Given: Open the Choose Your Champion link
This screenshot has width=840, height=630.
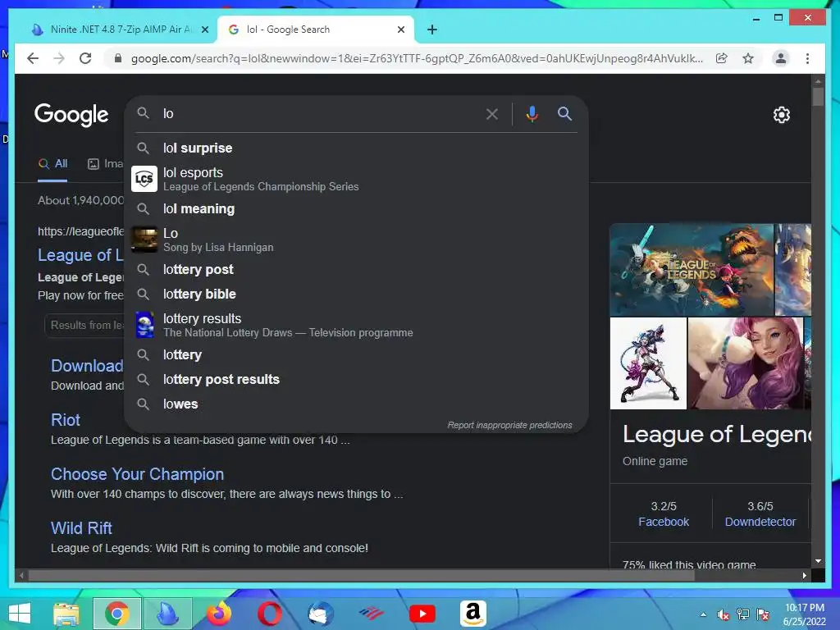Looking at the screenshot, I should coord(137,474).
